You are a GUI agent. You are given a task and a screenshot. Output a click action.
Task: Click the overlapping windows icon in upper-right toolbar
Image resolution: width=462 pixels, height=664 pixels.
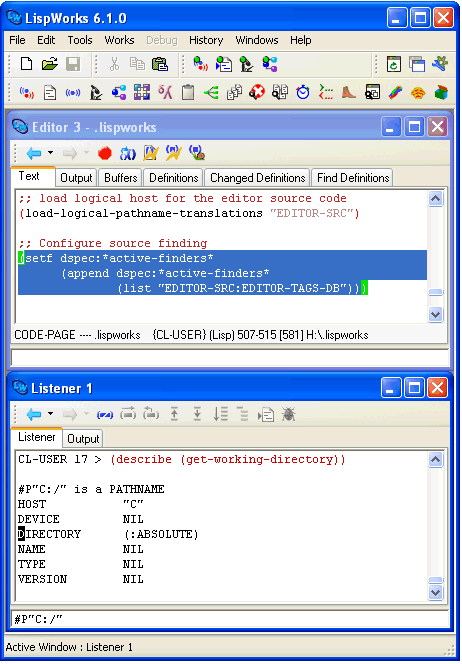tap(417, 64)
